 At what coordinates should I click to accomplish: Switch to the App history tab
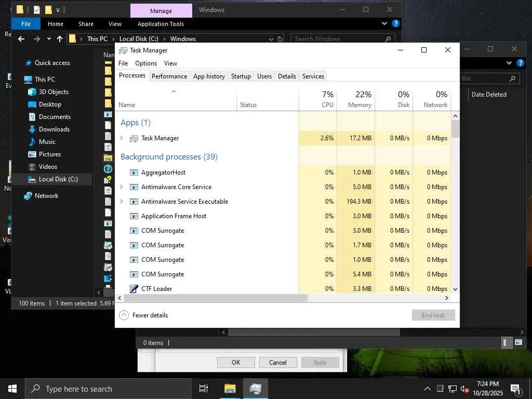(209, 76)
